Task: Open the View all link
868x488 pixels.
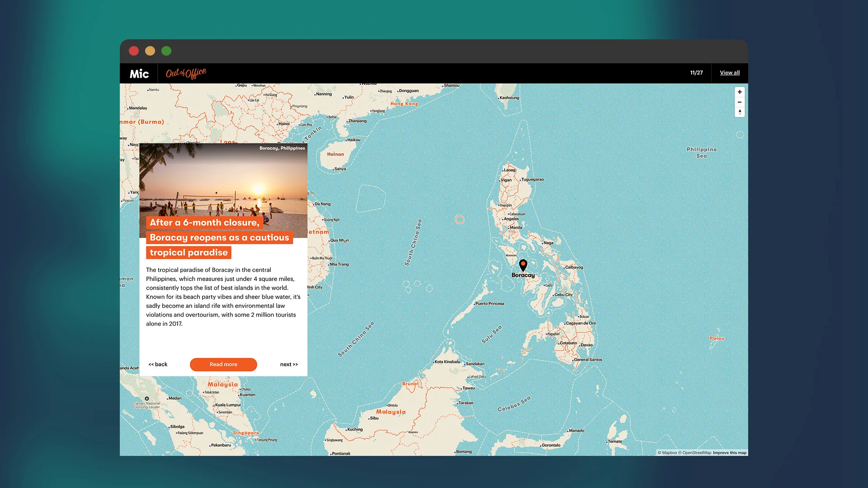Action: (730, 73)
